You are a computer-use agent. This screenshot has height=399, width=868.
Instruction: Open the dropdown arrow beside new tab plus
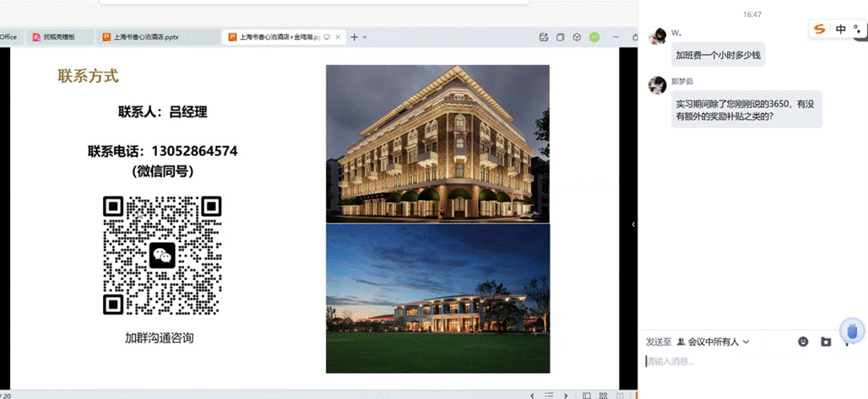365,37
